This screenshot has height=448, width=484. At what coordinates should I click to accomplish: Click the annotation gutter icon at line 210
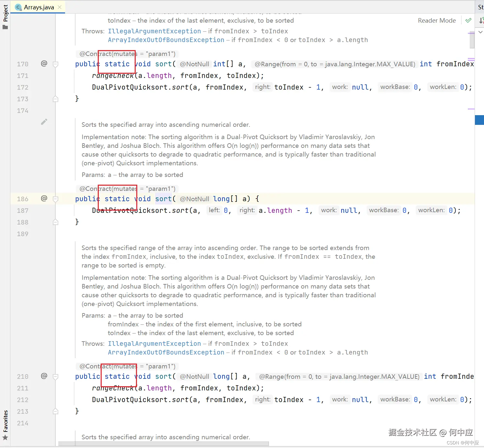click(x=44, y=376)
